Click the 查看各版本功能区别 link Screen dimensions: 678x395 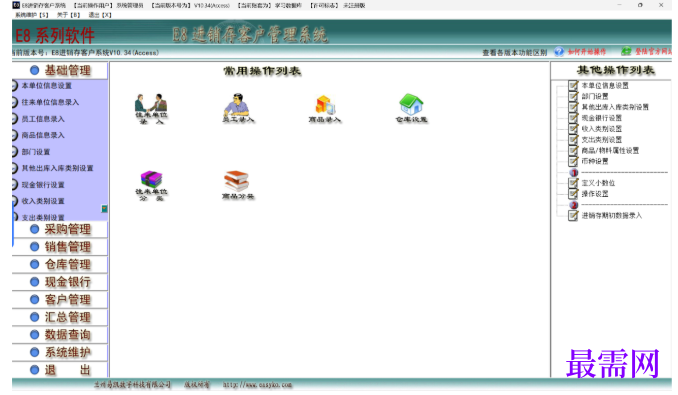[x=515, y=53]
